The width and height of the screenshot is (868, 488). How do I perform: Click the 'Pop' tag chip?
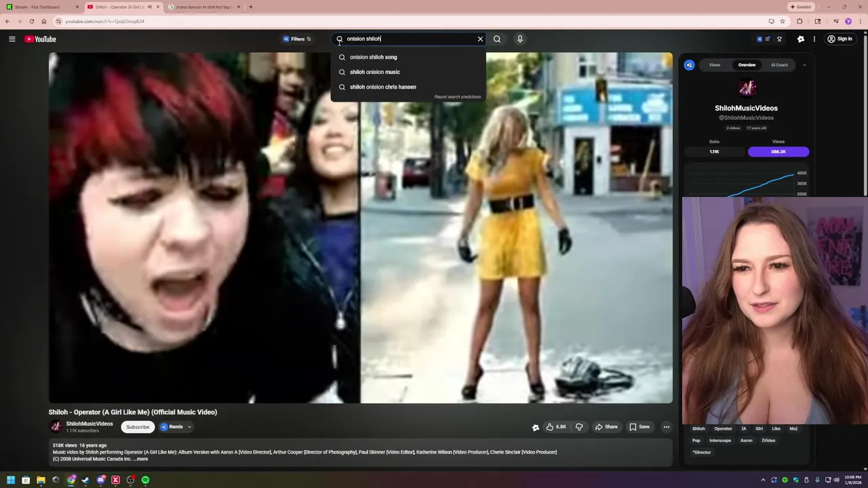696,441
